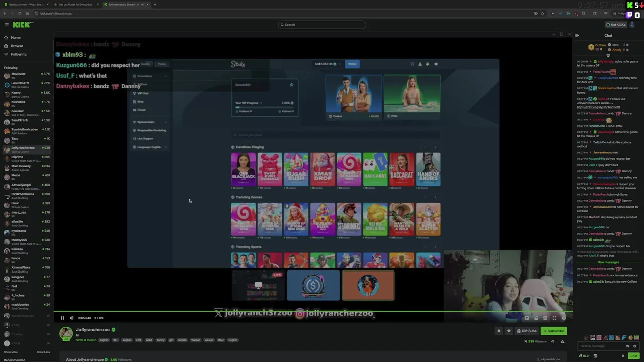Toggle theater mode on the player
Viewport: 644px width, 362px height.
545,318
